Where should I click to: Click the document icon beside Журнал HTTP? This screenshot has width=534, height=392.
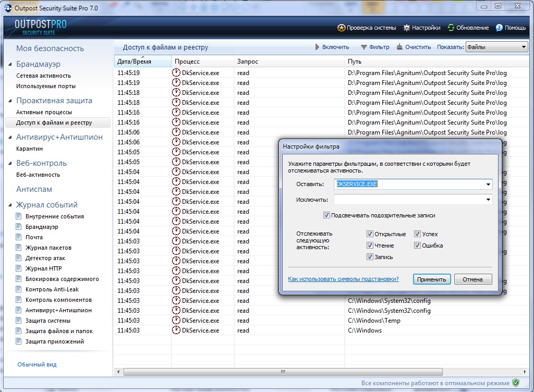pyautogui.click(x=19, y=268)
